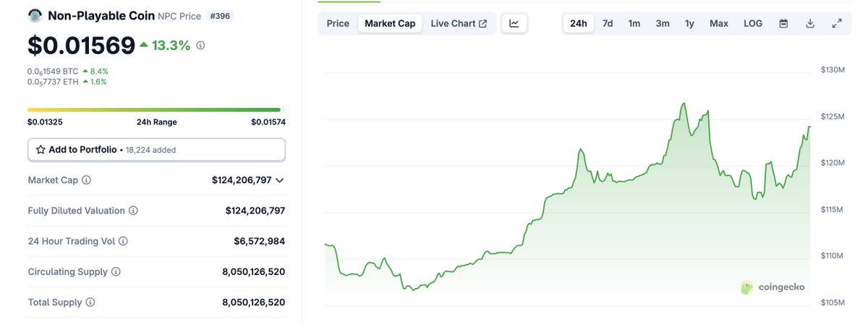Toggle LOG scale on chart
868x325 pixels.
click(753, 23)
